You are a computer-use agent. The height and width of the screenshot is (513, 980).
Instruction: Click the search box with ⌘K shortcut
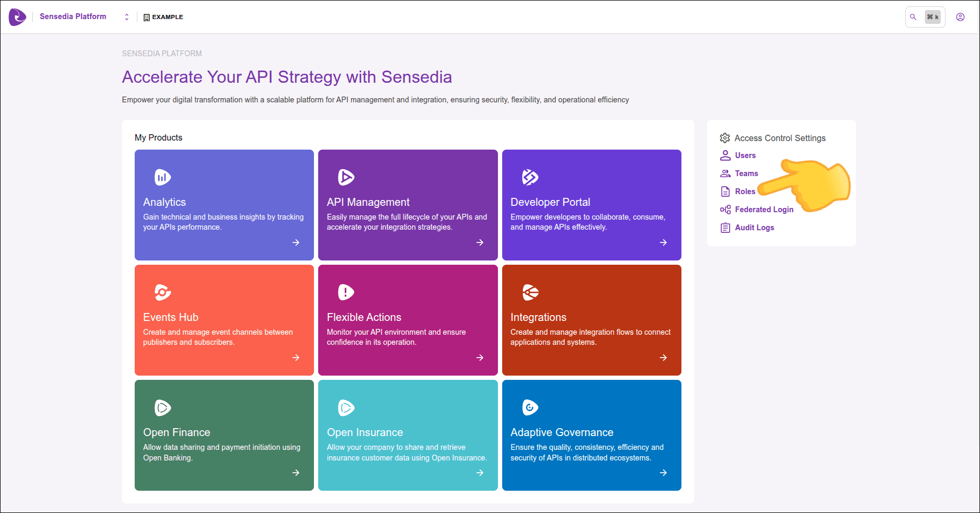click(924, 17)
